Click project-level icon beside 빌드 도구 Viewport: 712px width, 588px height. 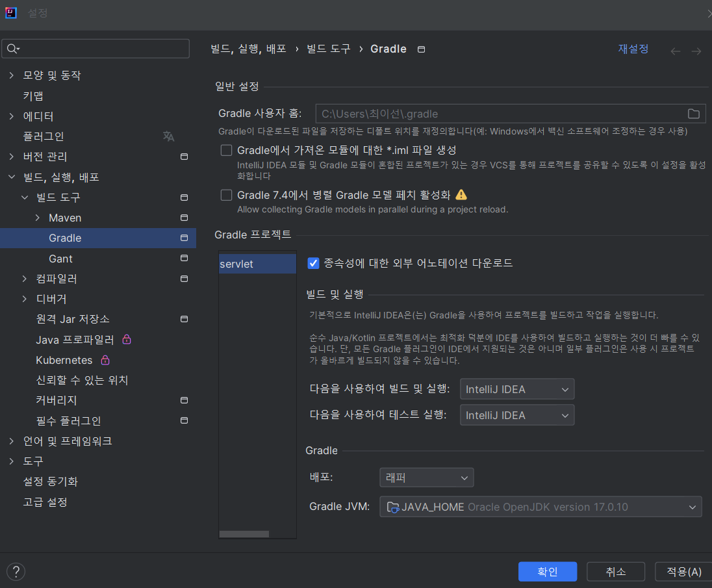[x=184, y=198]
